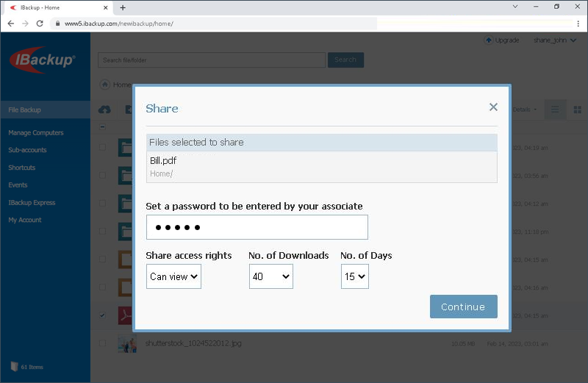Reload the page with the browser refresh icon
This screenshot has height=383, width=588.
[x=40, y=24]
